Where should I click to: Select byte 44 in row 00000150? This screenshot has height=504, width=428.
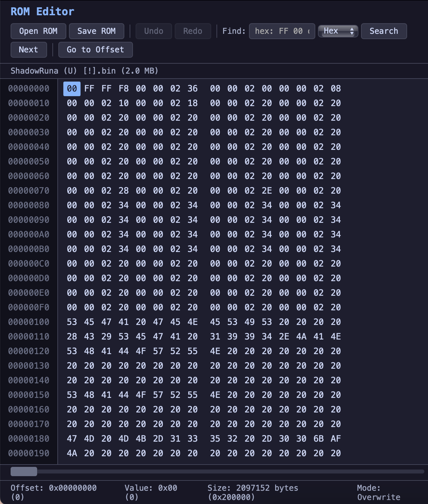[x=124, y=395]
